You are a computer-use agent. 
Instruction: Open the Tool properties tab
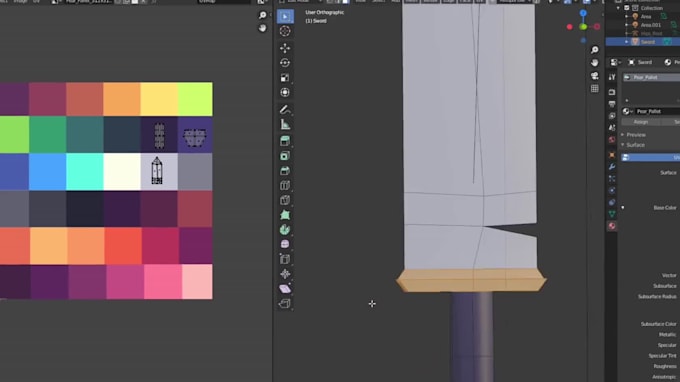click(x=612, y=77)
